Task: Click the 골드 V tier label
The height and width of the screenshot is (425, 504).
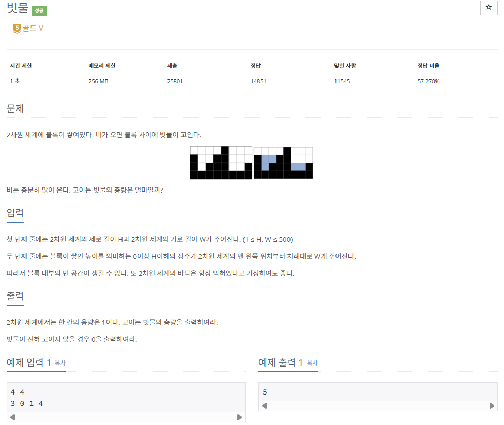Action: click(33, 28)
